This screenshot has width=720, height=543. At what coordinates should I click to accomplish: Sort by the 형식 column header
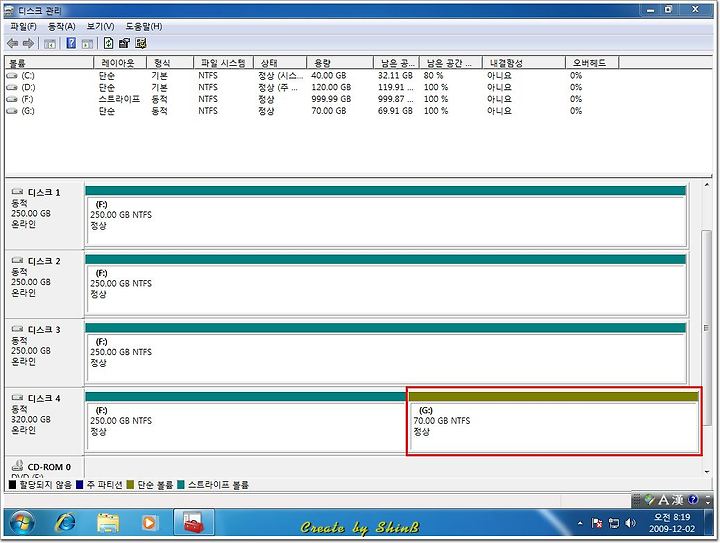point(170,63)
